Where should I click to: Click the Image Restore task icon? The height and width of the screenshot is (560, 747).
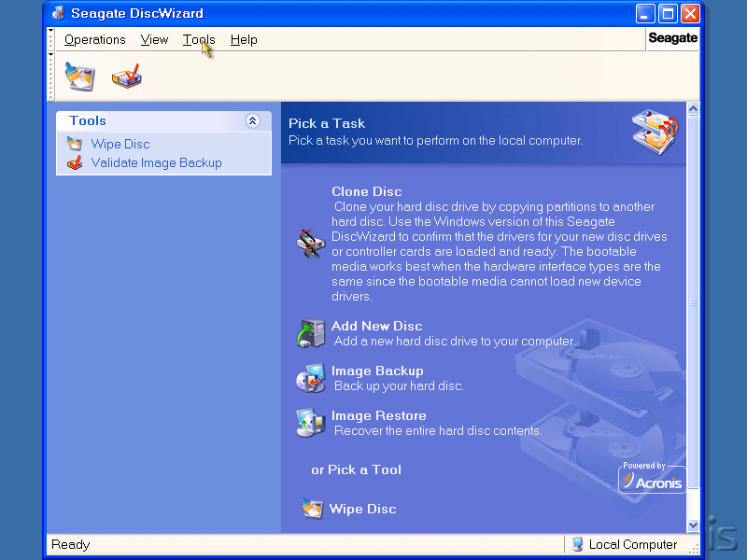coord(309,423)
